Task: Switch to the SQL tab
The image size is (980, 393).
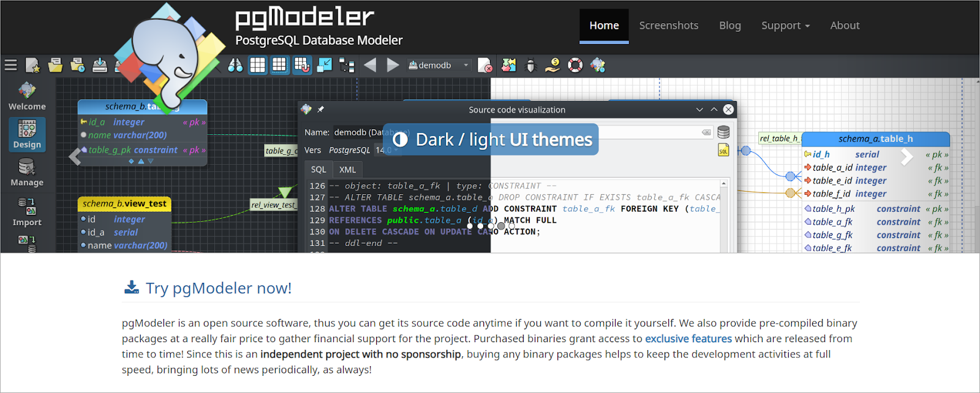Action: (318, 170)
